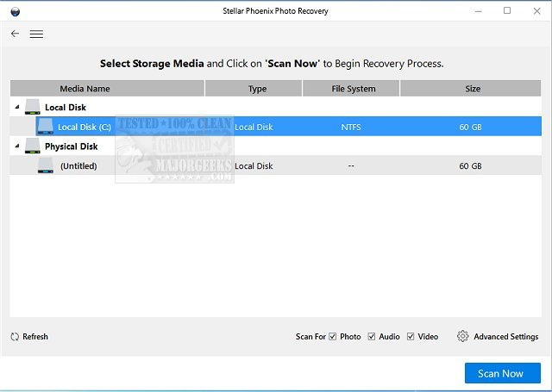Click the Scan Now button
This screenshot has width=552, height=392.
pyautogui.click(x=502, y=373)
